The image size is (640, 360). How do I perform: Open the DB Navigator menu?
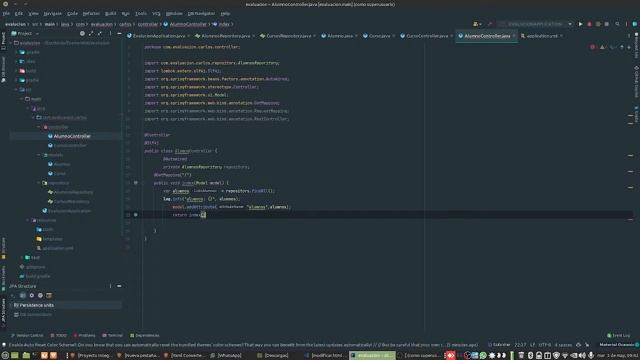click(x=201, y=13)
